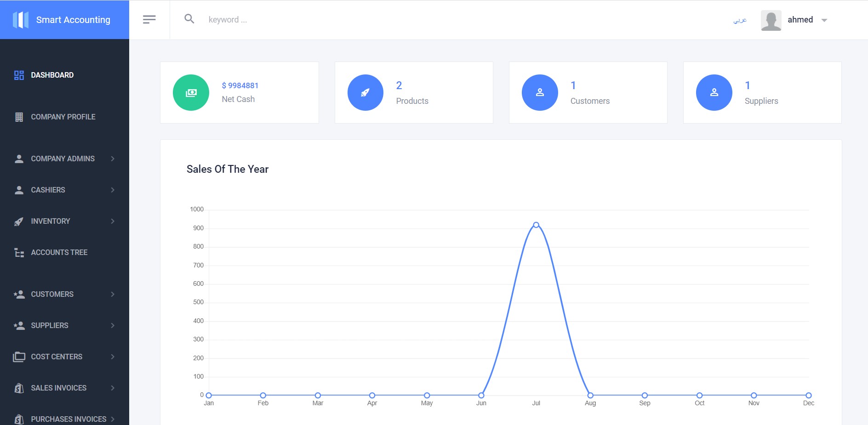868x425 pixels.
Task: Expand the Company Admins submenu chevron
Action: click(x=113, y=159)
